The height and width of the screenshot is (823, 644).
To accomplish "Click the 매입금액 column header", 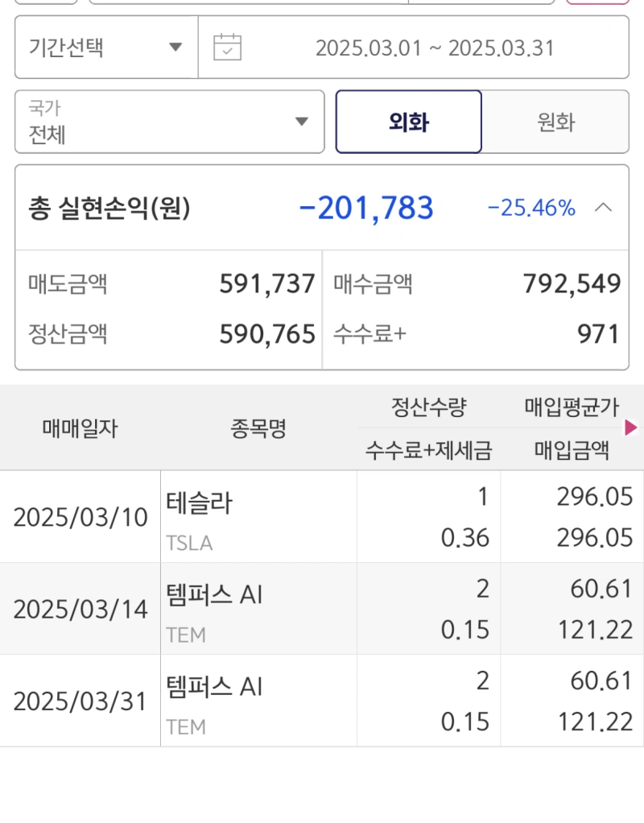I will coord(572,450).
